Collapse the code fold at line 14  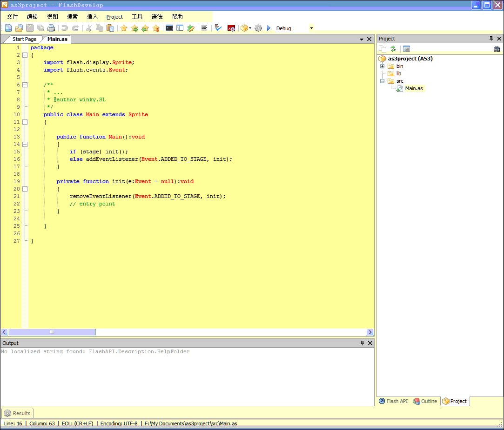pos(25,144)
